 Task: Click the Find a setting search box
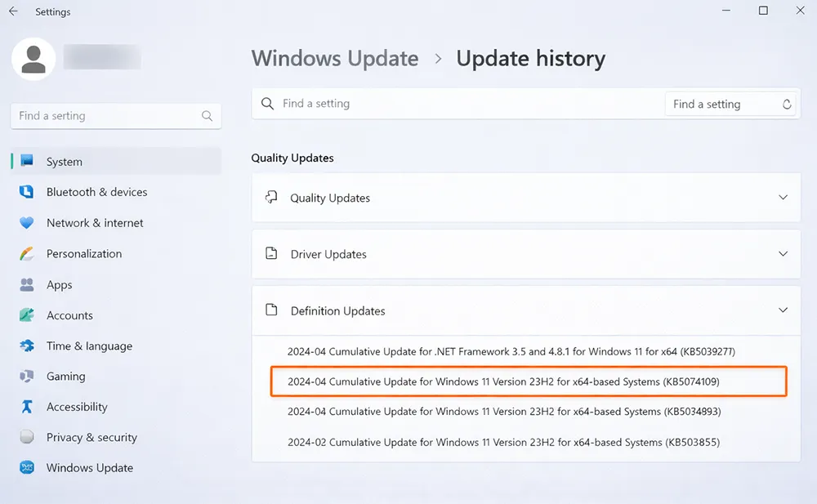(114, 116)
